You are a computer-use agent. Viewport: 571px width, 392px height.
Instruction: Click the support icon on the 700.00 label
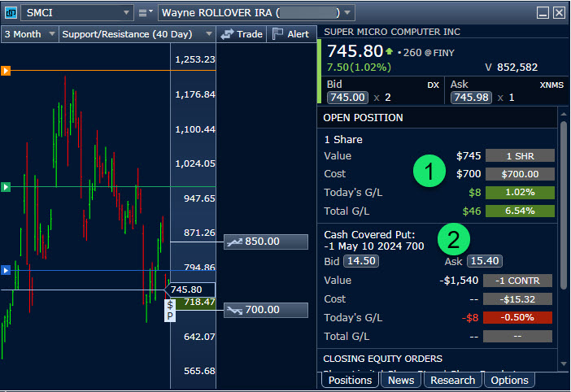[235, 310]
